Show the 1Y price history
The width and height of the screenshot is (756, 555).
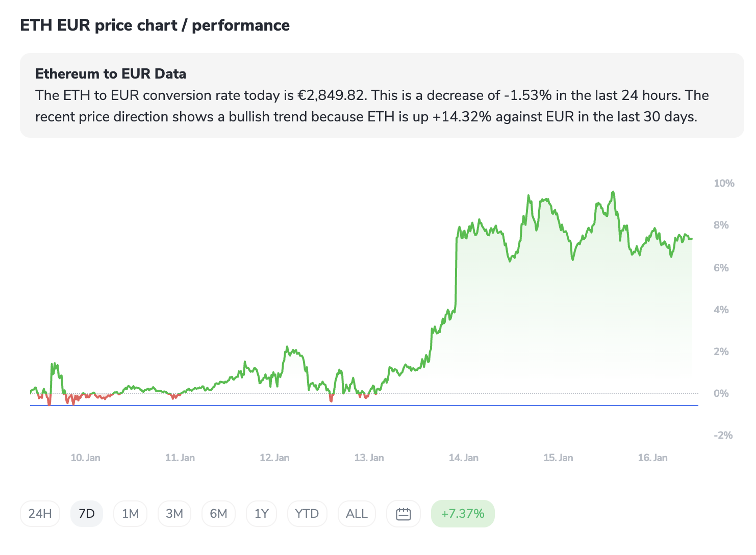pos(261,514)
